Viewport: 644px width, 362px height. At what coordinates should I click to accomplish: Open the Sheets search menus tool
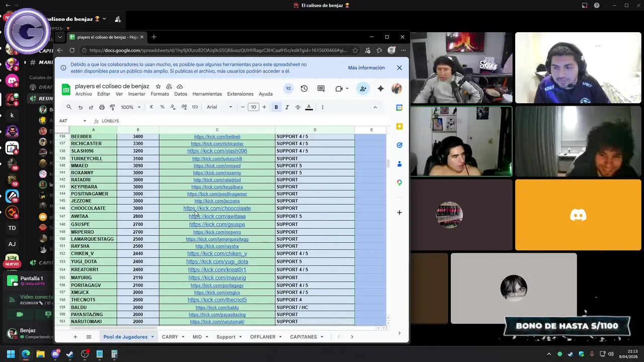69,107
